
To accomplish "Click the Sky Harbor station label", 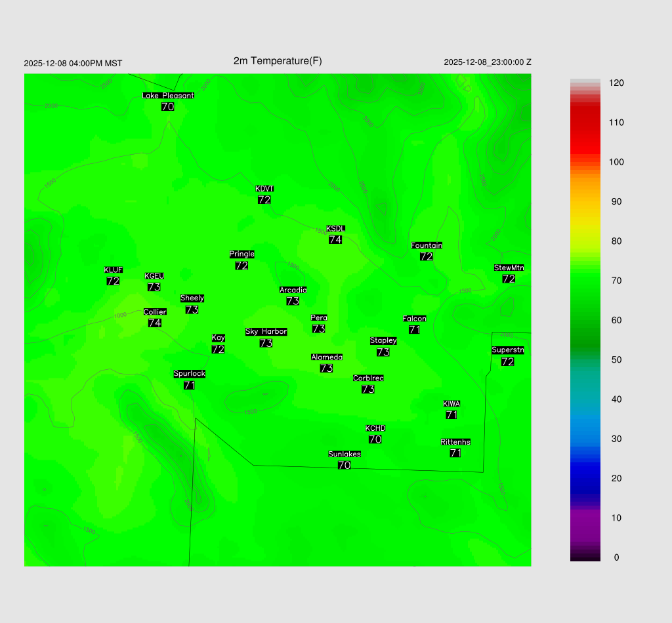I will tap(266, 331).
